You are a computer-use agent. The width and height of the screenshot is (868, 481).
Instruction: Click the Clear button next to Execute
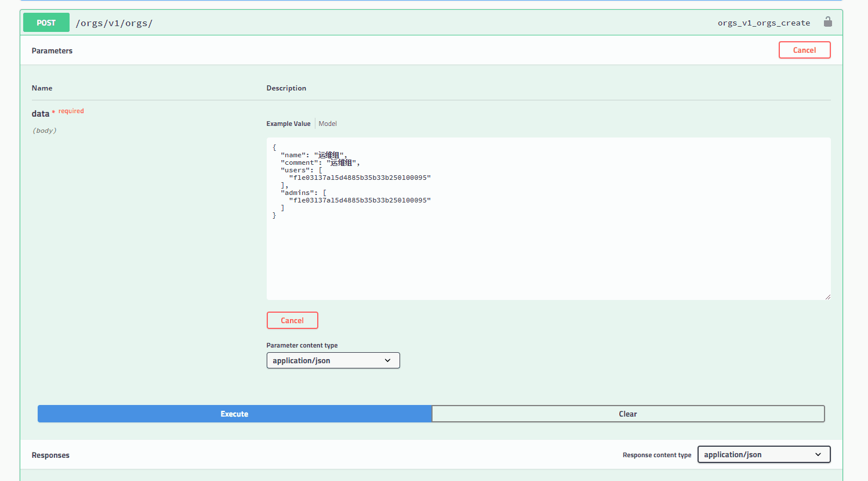coord(628,414)
